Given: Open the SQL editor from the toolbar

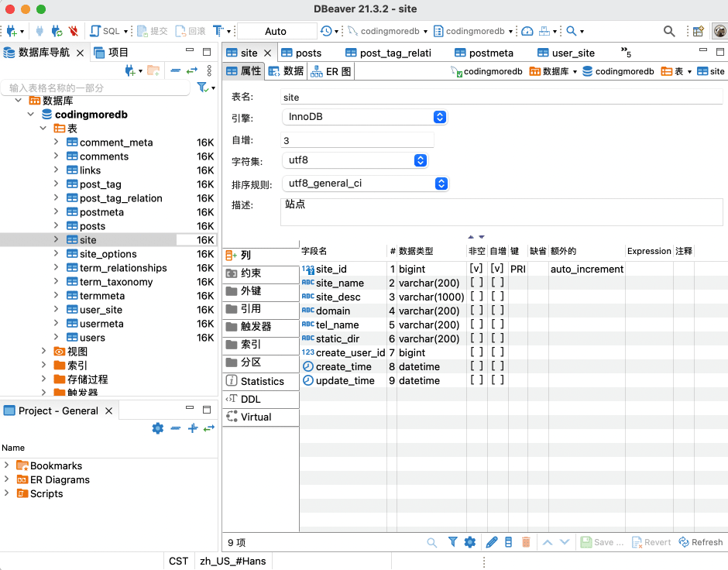Looking at the screenshot, I should coord(105,31).
